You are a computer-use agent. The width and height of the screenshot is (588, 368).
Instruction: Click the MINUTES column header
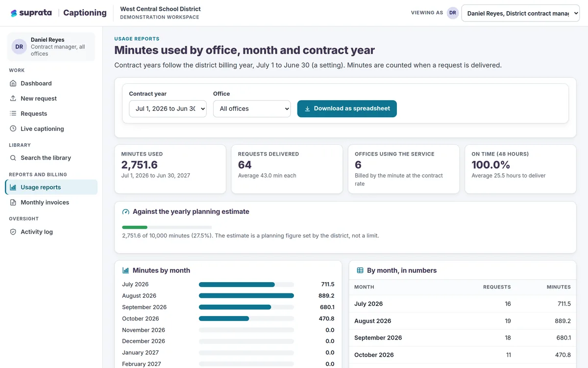coord(559,287)
